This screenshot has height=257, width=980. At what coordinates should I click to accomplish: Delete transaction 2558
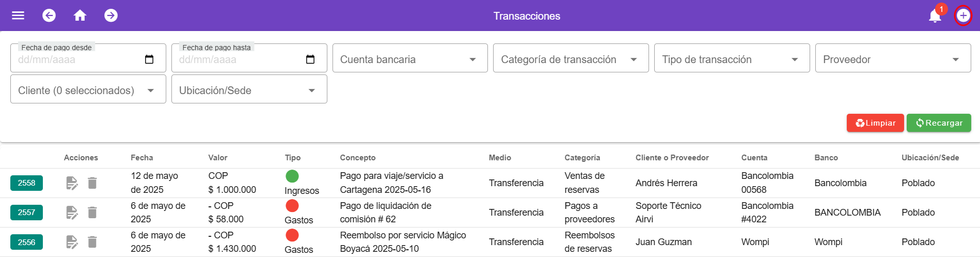point(92,183)
